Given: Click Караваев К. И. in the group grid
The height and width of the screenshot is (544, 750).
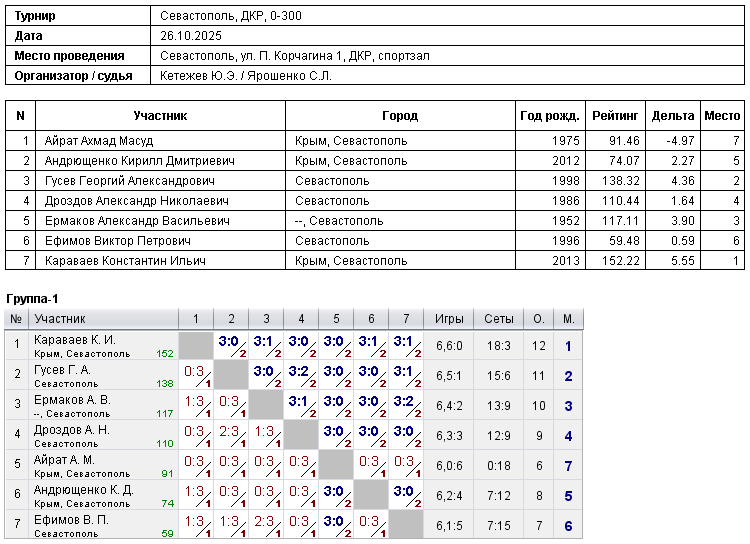Looking at the screenshot, I should (x=75, y=340).
